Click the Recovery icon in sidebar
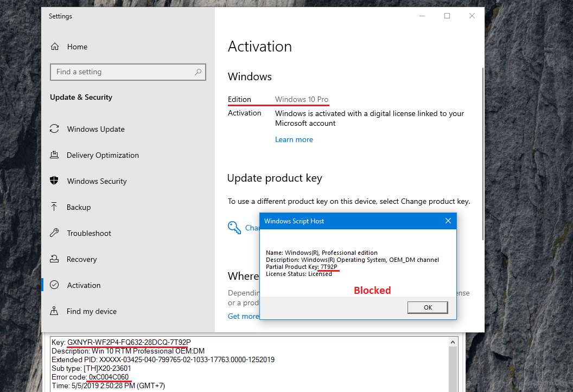The image size is (573, 392). (x=54, y=259)
